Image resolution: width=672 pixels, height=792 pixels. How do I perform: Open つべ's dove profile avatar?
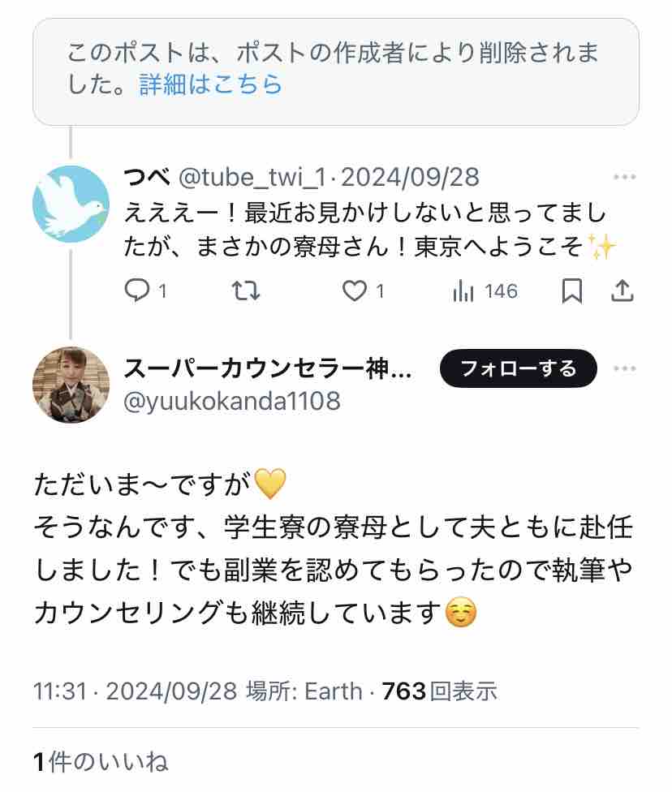tap(71, 203)
